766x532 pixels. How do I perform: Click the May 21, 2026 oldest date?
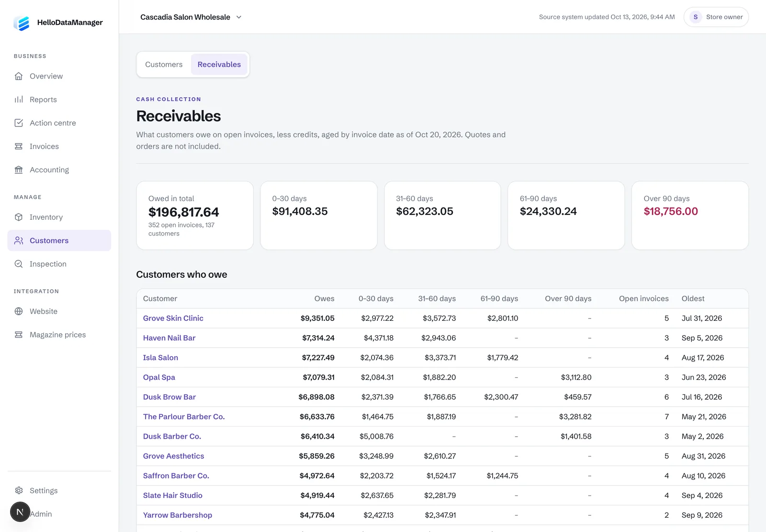(704, 417)
